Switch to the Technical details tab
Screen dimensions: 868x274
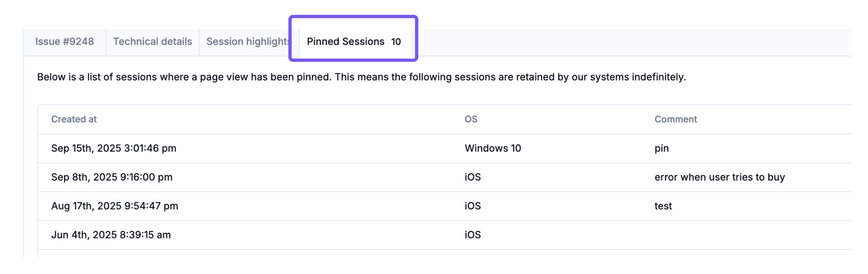(x=152, y=42)
